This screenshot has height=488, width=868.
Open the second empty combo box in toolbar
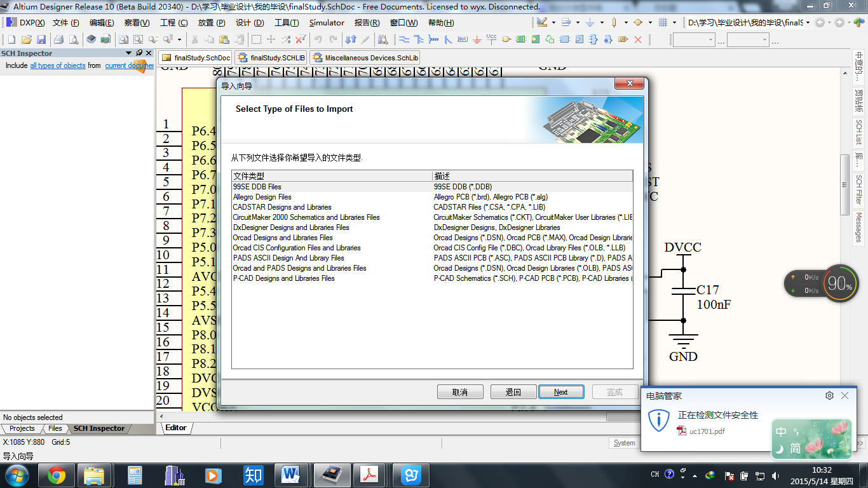pyautogui.click(x=748, y=39)
